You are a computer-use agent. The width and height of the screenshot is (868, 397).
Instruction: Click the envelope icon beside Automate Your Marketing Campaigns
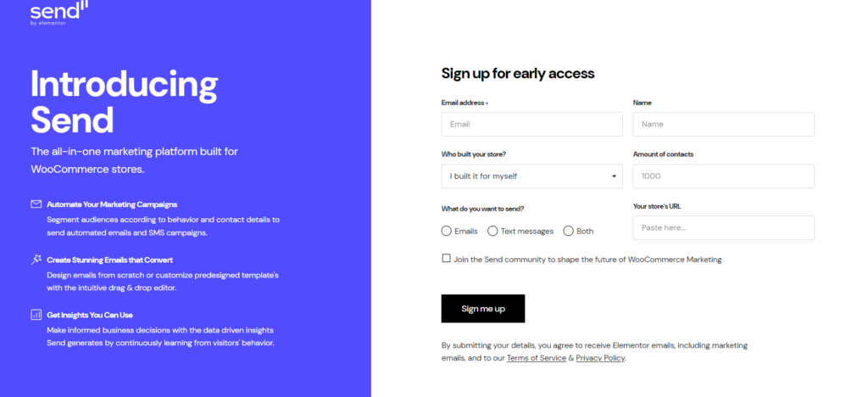pos(36,204)
